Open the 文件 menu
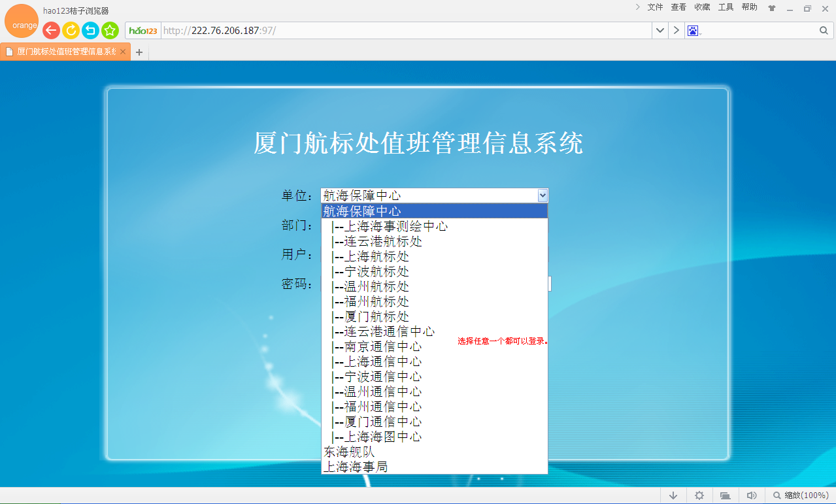 tap(655, 7)
